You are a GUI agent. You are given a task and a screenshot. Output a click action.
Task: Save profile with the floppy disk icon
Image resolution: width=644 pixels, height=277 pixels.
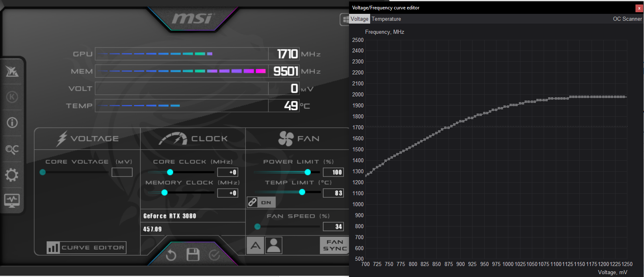193,255
